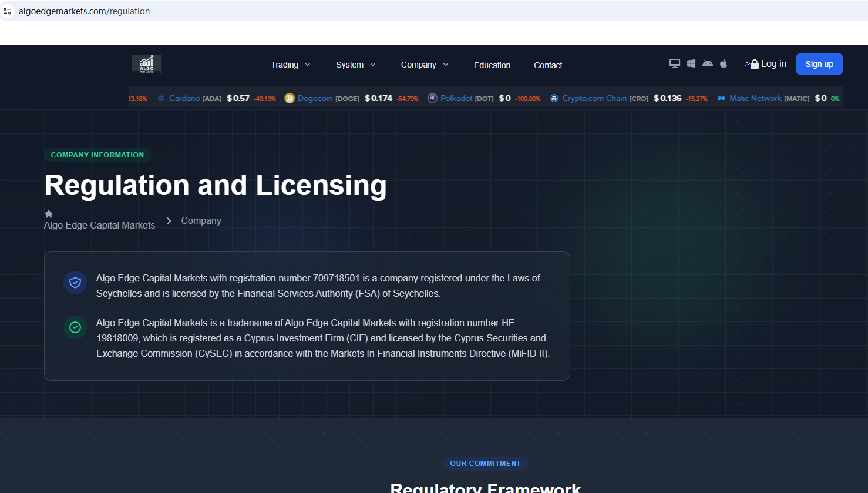Expand the Company dropdown menu

point(424,65)
